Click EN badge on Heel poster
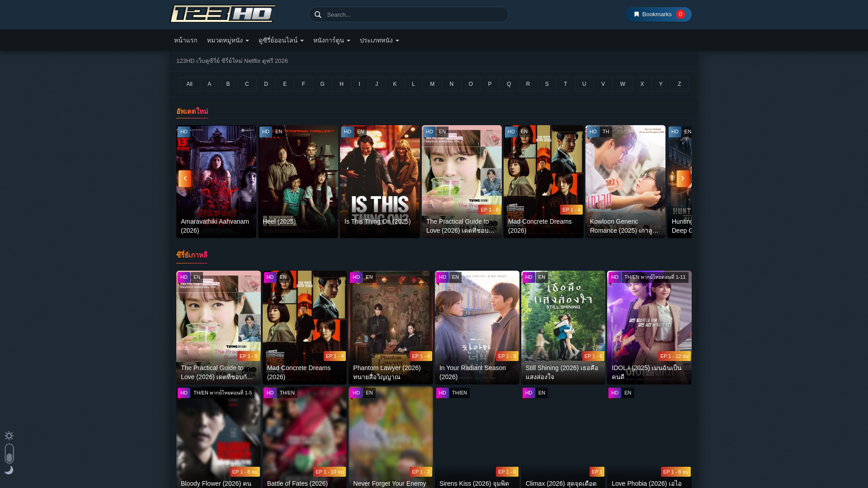The image size is (868, 488). point(278,132)
